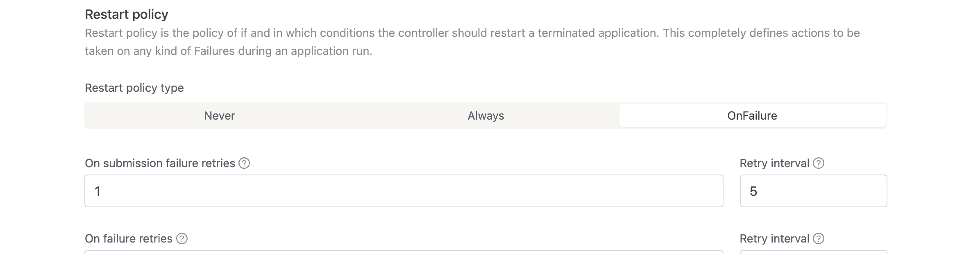
Task: Click the partially visible bottom Retry interval field
Action: coord(813,252)
